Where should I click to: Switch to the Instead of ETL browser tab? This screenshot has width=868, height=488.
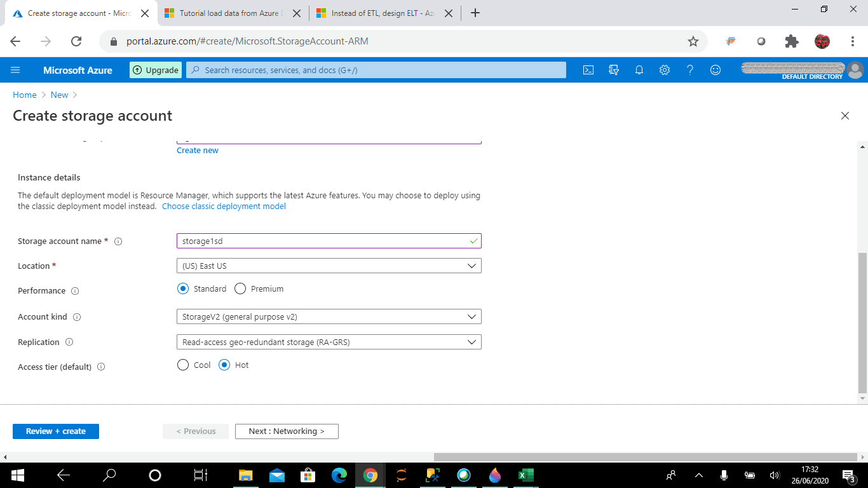coord(384,13)
